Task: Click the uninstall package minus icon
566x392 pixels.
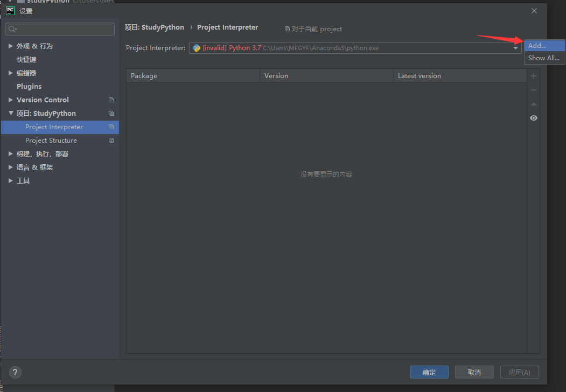Action: pyautogui.click(x=534, y=90)
